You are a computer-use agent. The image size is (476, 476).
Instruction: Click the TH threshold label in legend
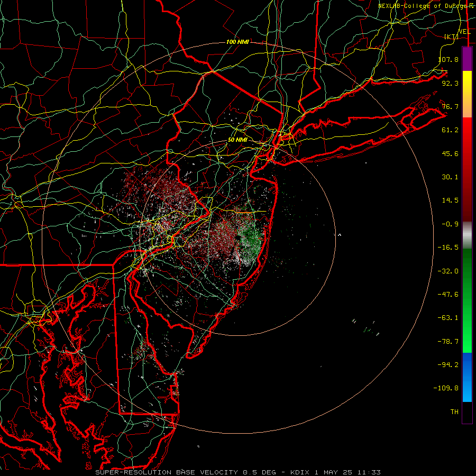(x=454, y=412)
